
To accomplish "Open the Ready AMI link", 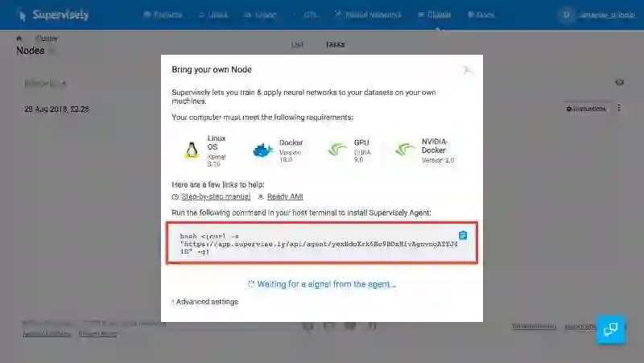I will [x=285, y=196].
